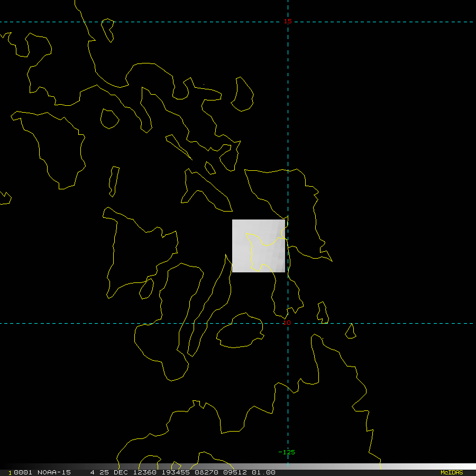This screenshot has height=476, width=476.
Task: Click where 15° latitude meets -125° longitude
Action: (288, 22)
